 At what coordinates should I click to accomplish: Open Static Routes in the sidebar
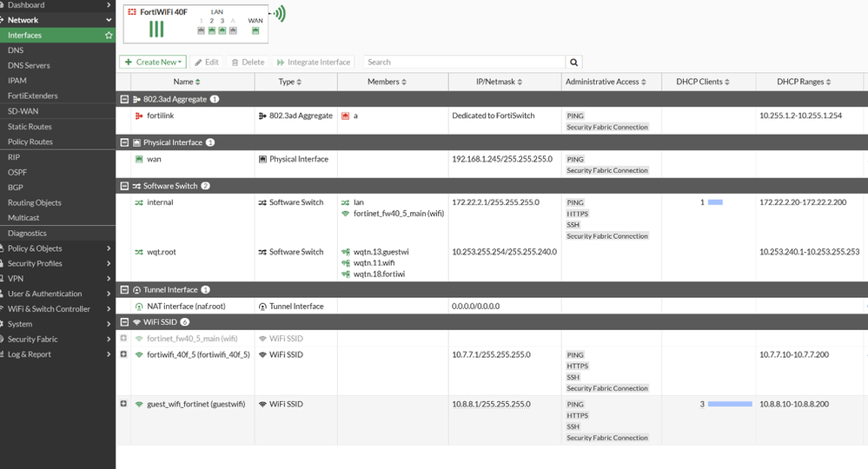30,127
